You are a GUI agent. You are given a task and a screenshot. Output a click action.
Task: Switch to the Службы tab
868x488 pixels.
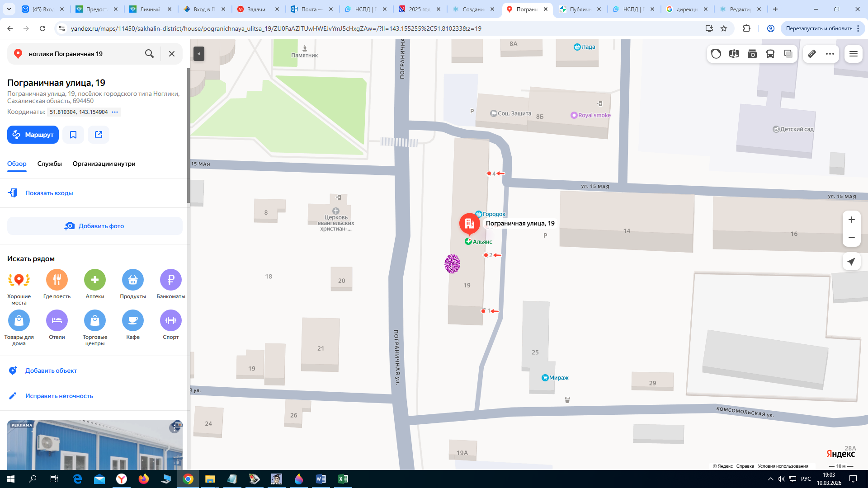(50, 164)
